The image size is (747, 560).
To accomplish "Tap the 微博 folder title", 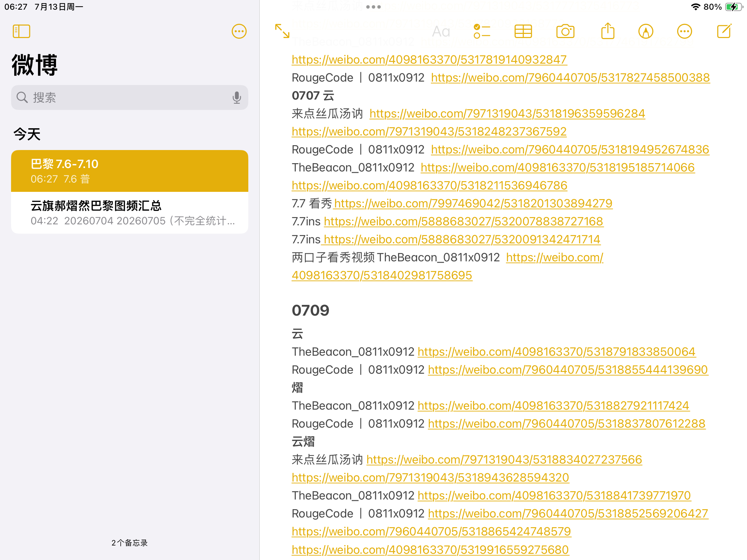I will coord(35,65).
